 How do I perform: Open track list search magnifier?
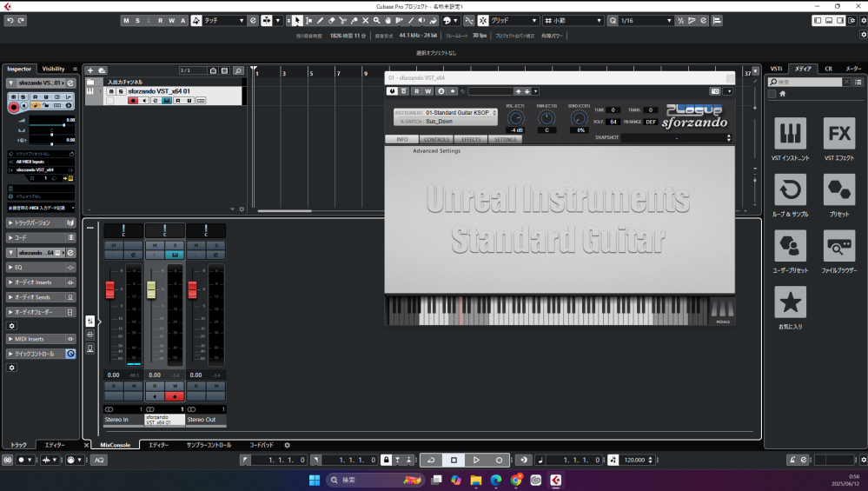[x=238, y=70]
